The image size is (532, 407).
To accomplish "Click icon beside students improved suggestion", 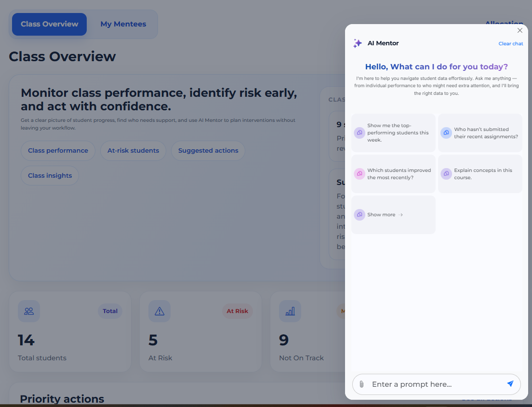I will tap(359, 174).
